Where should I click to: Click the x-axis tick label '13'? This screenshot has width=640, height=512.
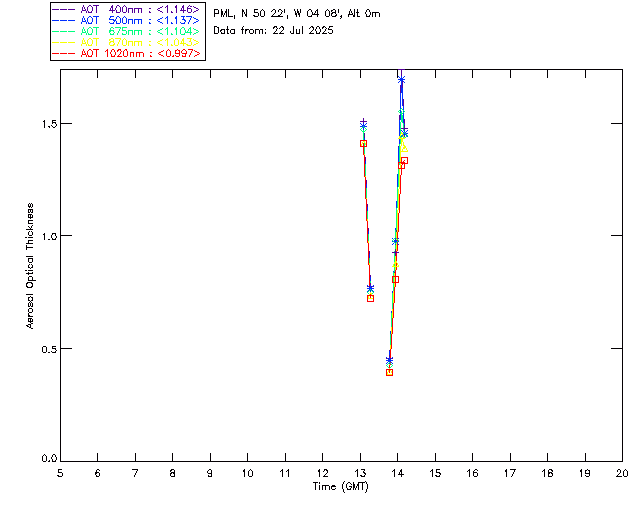[360, 473]
